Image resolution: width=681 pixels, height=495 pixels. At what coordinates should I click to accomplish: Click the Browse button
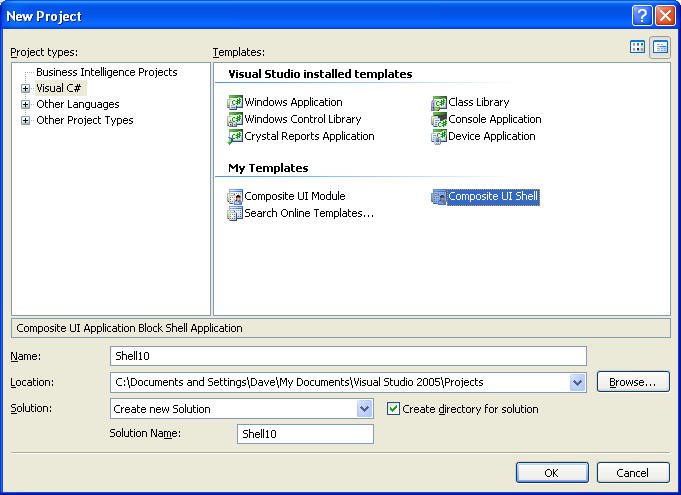coord(633,382)
